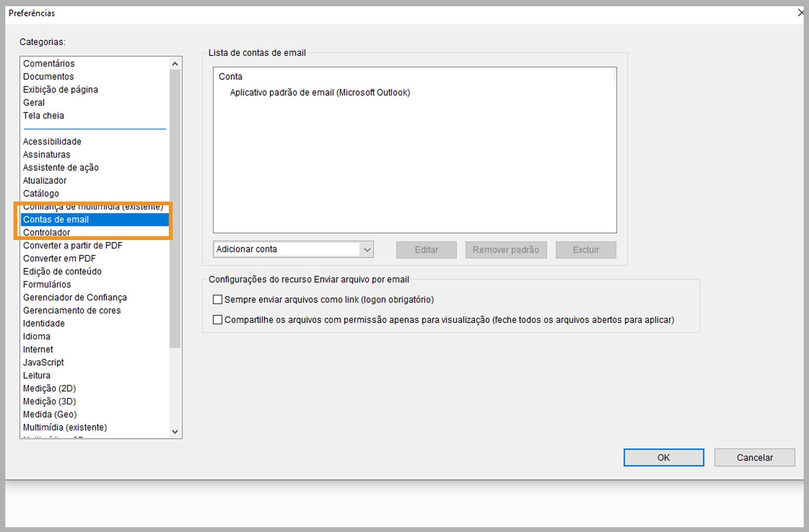The height and width of the screenshot is (532, 809).
Task: Open the Leitura category
Action: 37,375
